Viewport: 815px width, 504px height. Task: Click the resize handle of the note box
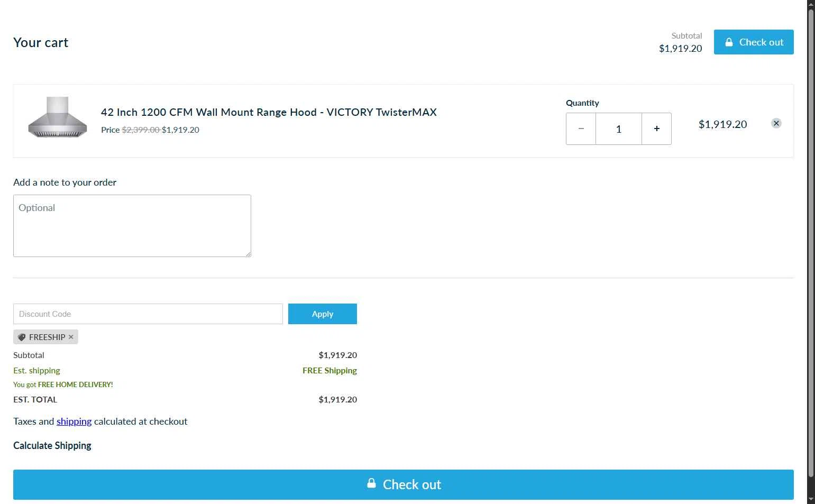(248, 254)
